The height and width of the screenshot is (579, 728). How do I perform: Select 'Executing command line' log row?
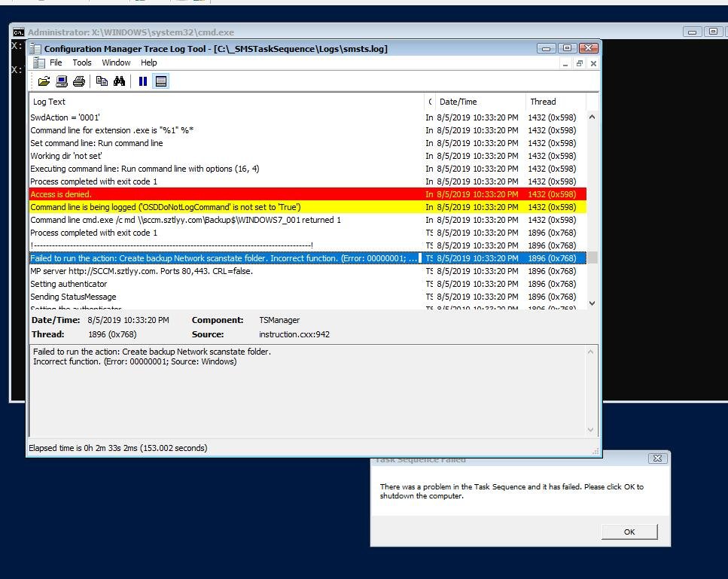(308, 169)
